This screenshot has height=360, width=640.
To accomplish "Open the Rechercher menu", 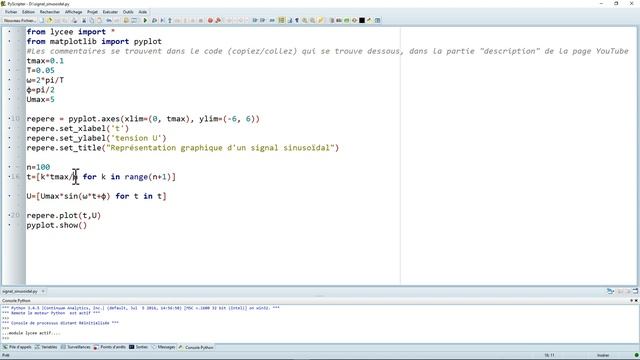I will pos(49,12).
